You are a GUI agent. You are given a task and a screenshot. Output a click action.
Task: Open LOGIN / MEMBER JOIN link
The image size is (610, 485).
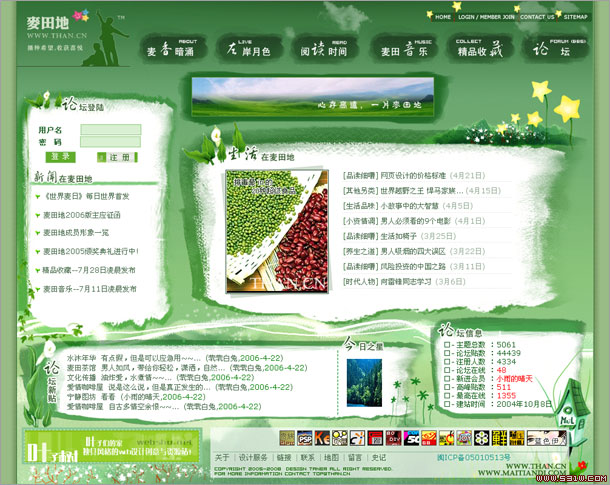pyautogui.click(x=486, y=17)
